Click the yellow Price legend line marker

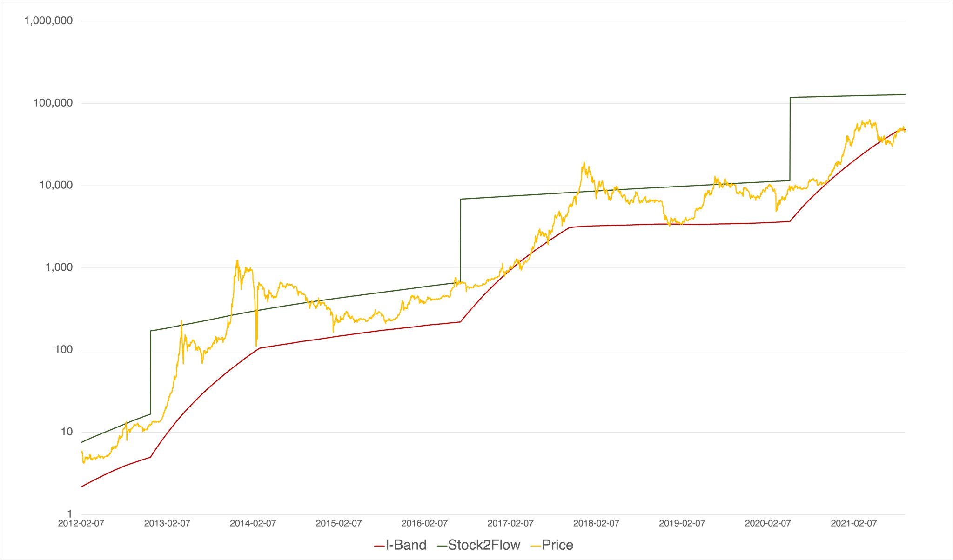(536, 546)
